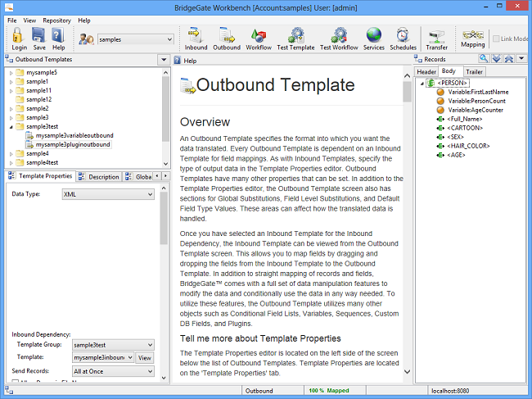
Task: Click the status bar icon at bottom-left corner
Action: click(x=9, y=390)
